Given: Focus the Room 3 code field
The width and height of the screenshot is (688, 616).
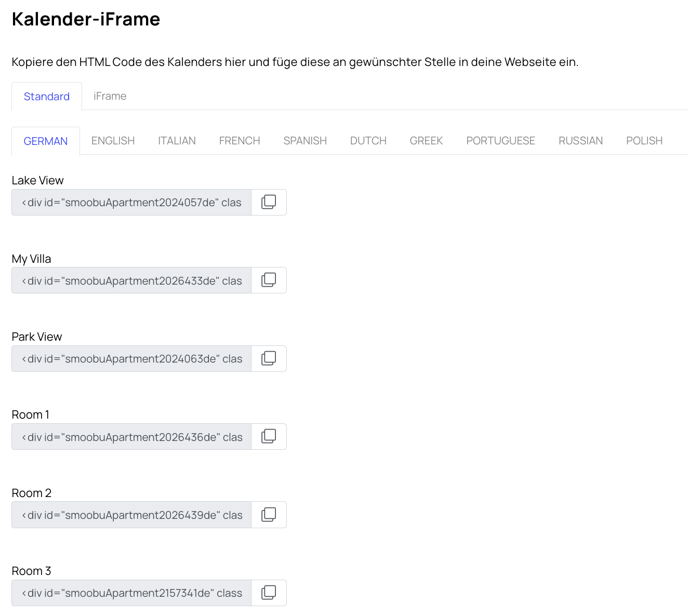Looking at the screenshot, I should [x=131, y=593].
